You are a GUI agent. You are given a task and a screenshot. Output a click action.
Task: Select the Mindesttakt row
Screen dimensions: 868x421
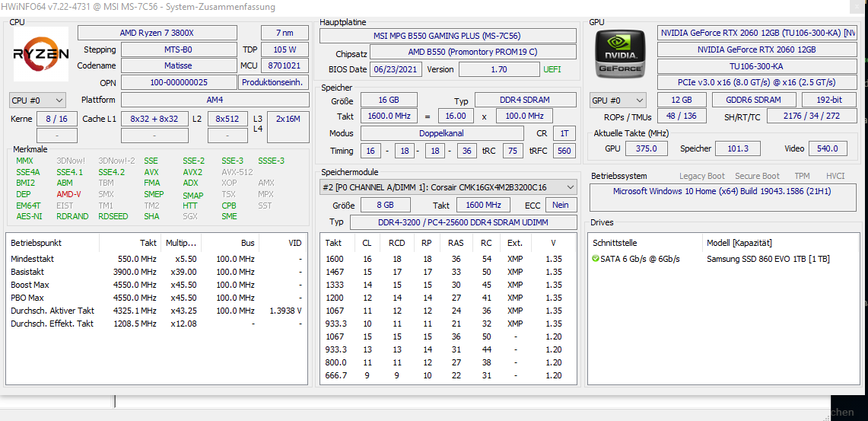click(157, 259)
